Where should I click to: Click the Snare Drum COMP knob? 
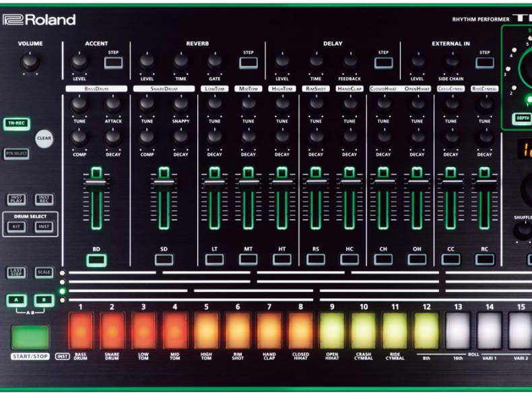(147, 138)
